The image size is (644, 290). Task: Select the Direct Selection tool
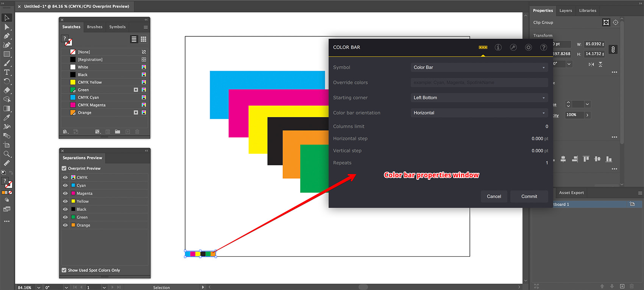tap(7, 27)
